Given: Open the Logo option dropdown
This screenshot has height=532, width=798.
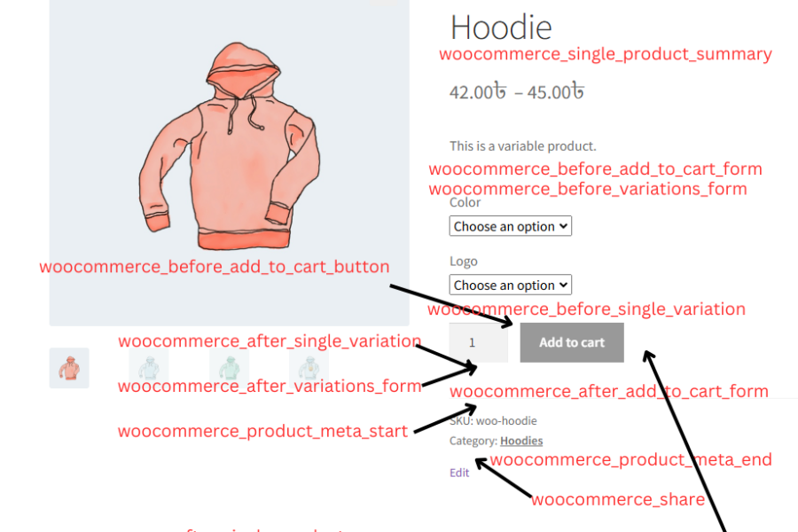Looking at the screenshot, I should coord(510,286).
